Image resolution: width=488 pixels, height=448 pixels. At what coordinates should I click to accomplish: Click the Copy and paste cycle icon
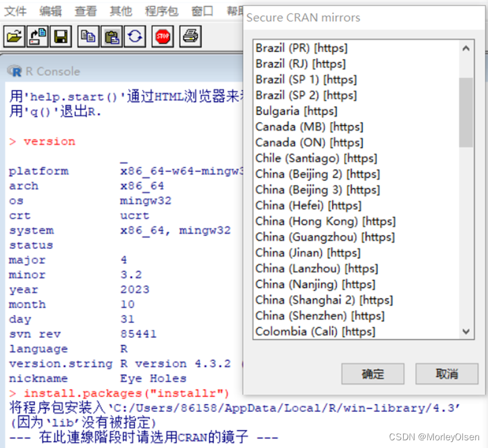pos(135,36)
